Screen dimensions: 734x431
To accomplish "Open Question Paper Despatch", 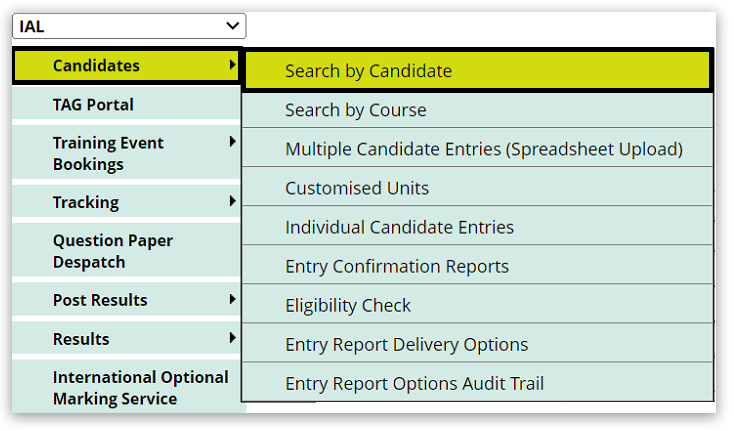I will click(x=112, y=251).
